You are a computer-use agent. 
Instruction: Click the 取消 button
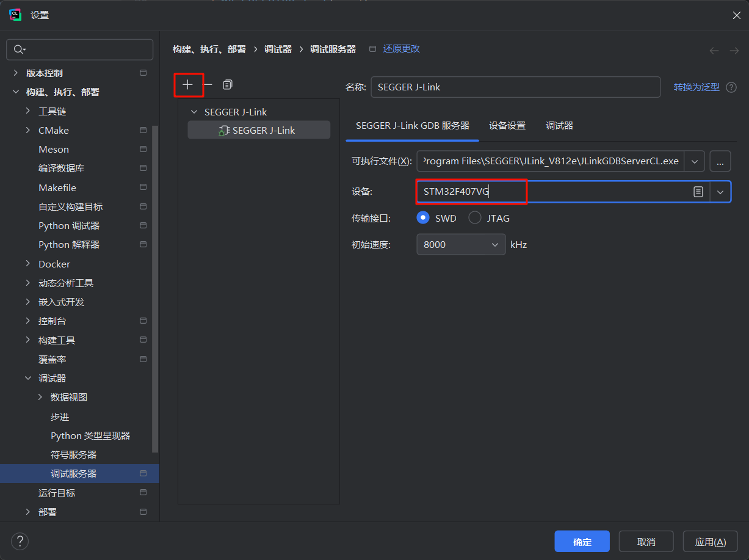(x=646, y=542)
